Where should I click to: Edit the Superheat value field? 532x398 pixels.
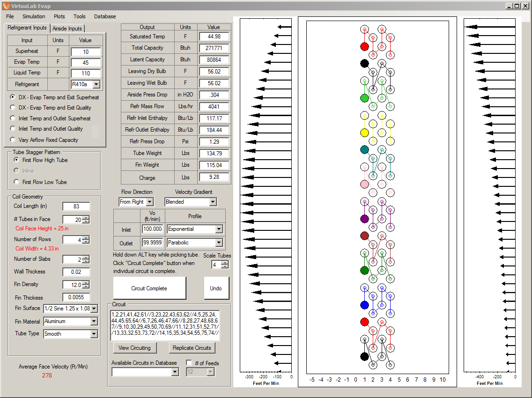[x=86, y=51]
